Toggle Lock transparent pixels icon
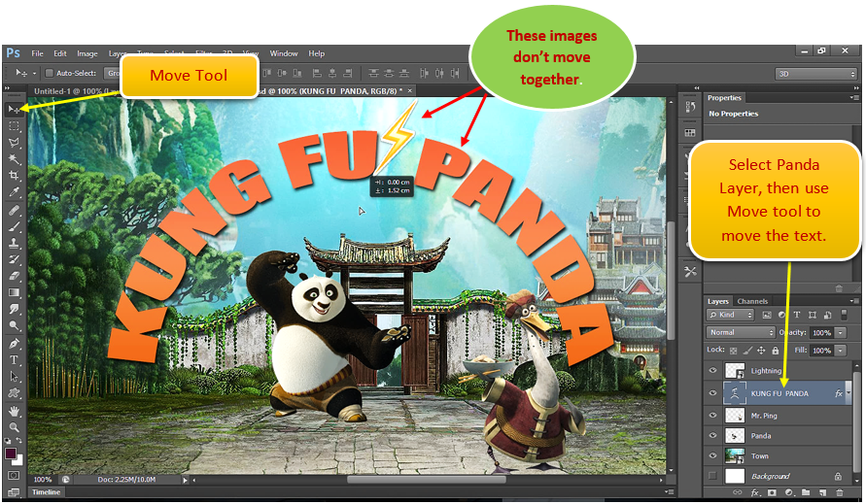 point(734,350)
